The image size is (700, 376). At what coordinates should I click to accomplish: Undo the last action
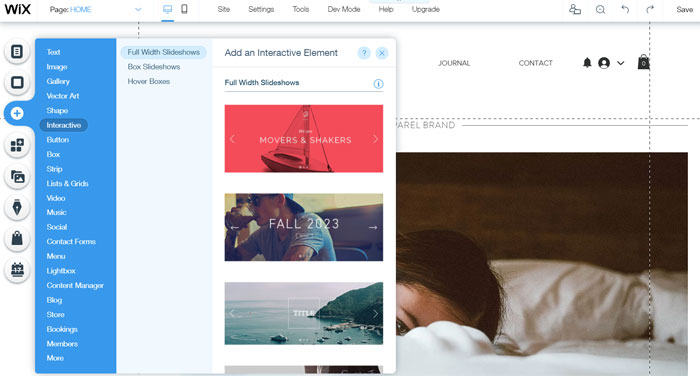click(625, 9)
